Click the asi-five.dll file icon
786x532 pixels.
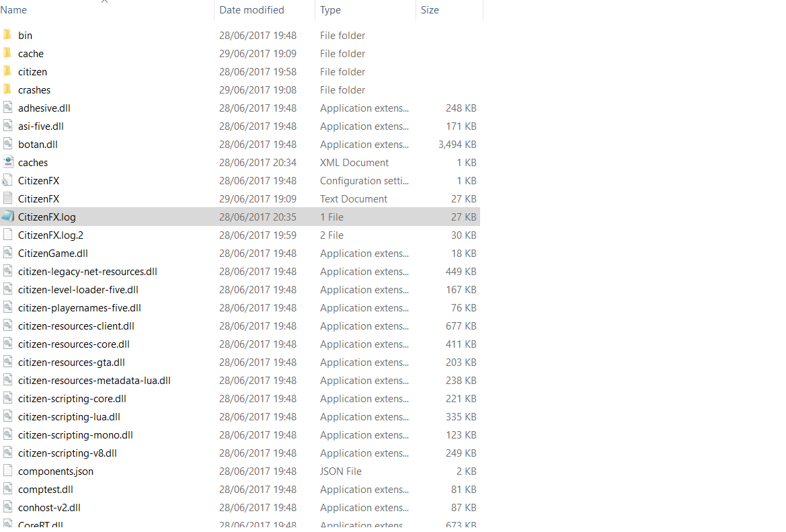[7, 125]
